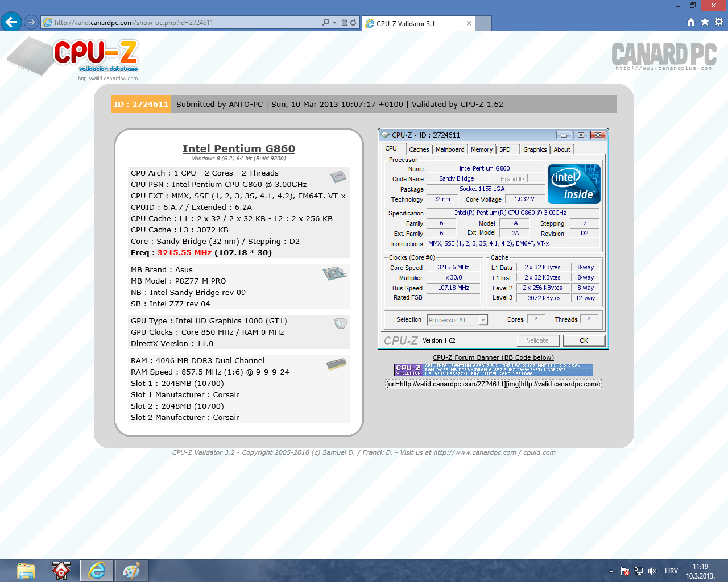The height and width of the screenshot is (582, 728).
Task: Click the red 3215.55 MHz frequency text
Action: pyautogui.click(x=184, y=253)
